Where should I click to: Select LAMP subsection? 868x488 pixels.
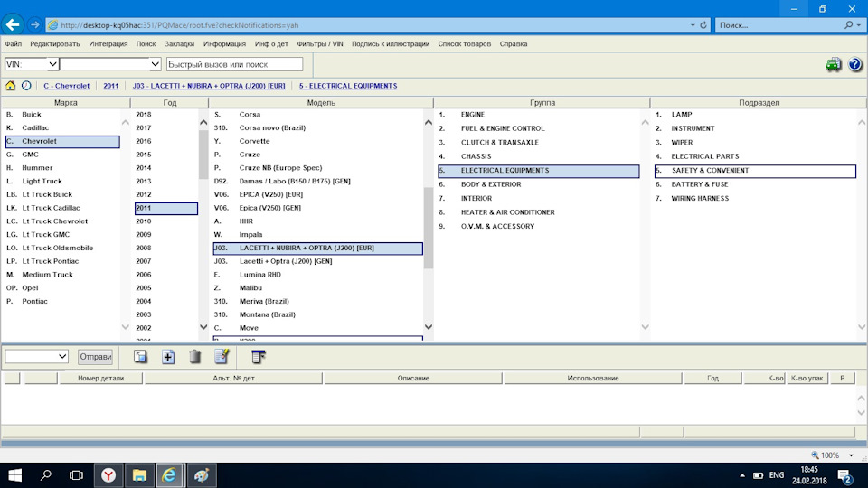tap(755, 115)
